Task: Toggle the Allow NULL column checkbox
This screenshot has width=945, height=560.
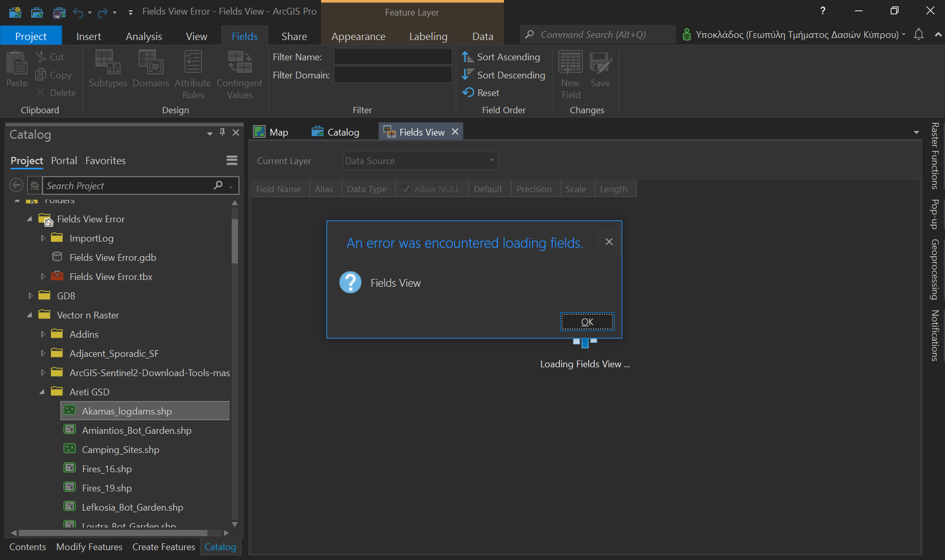Action: point(406,189)
